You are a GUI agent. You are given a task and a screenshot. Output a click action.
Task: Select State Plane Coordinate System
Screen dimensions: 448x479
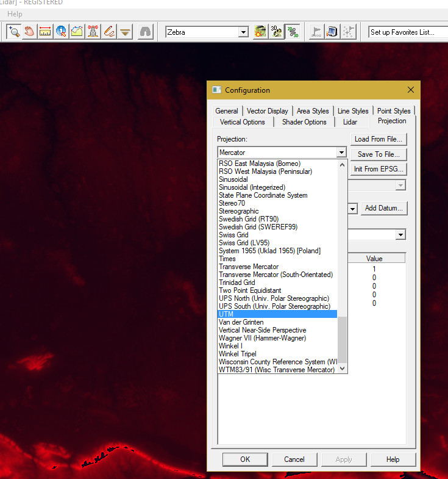(x=277, y=195)
